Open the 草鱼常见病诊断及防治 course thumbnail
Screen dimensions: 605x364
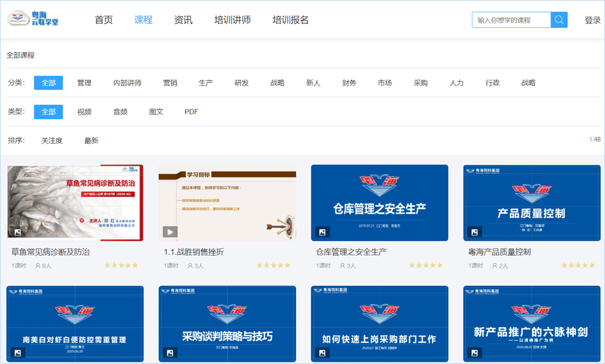coord(75,203)
